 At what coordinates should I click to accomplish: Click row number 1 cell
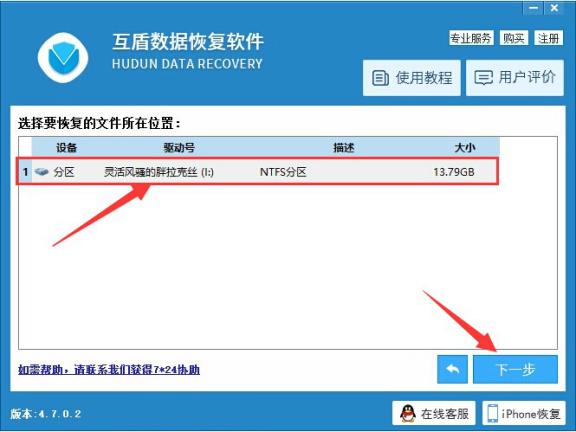(x=25, y=172)
